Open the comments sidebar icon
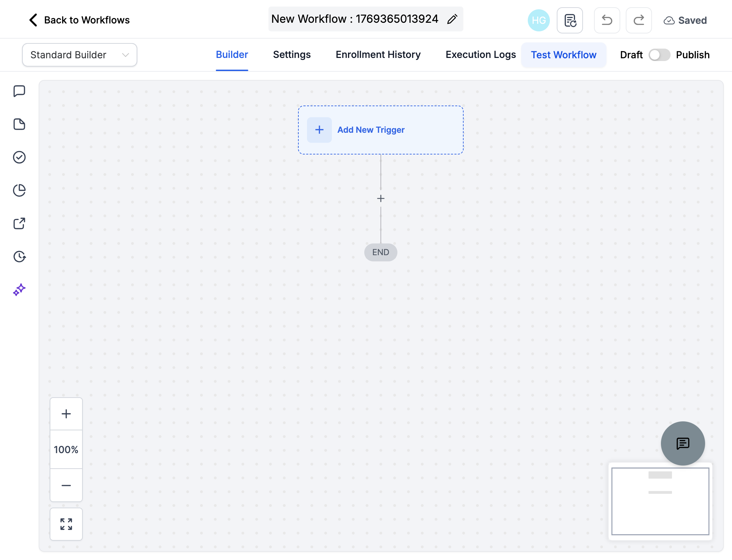Viewport: 732px width, 560px height. point(19,91)
